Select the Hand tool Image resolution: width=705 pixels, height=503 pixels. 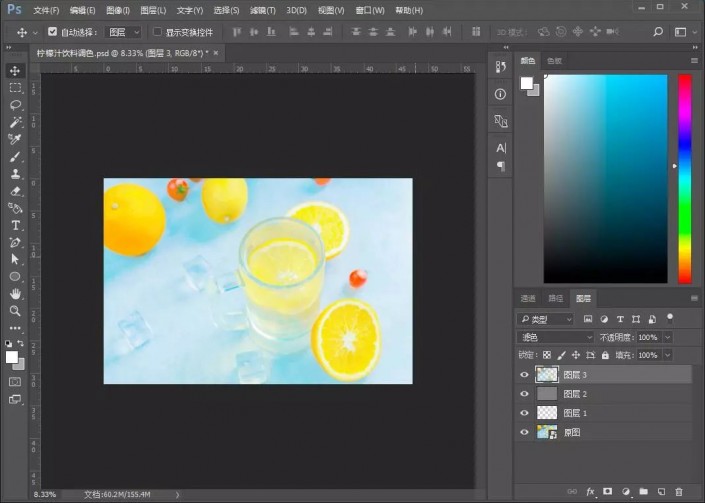(x=15, y=294)
